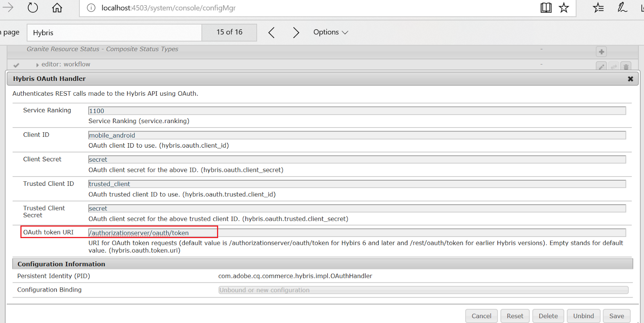This screenshot has width=644, height=323.
Task: Click the Configuration Binding field
Action: (423, 290)
